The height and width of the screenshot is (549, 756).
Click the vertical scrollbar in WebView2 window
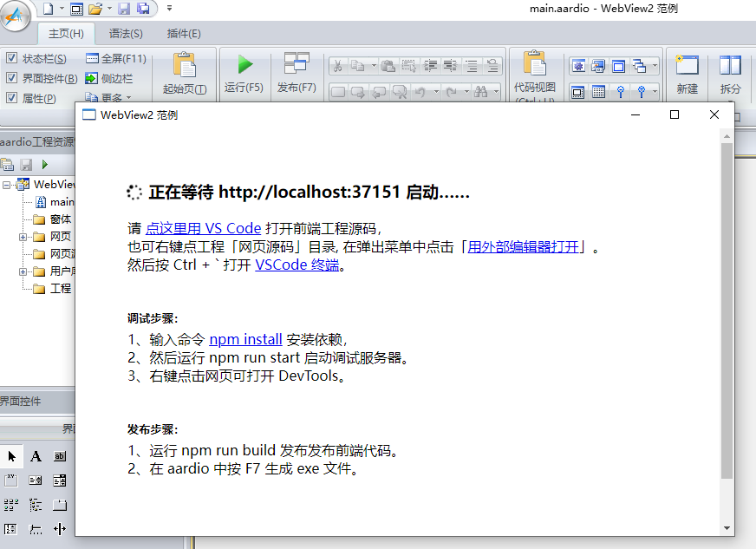pyautogui.click(x=727, y=310)
